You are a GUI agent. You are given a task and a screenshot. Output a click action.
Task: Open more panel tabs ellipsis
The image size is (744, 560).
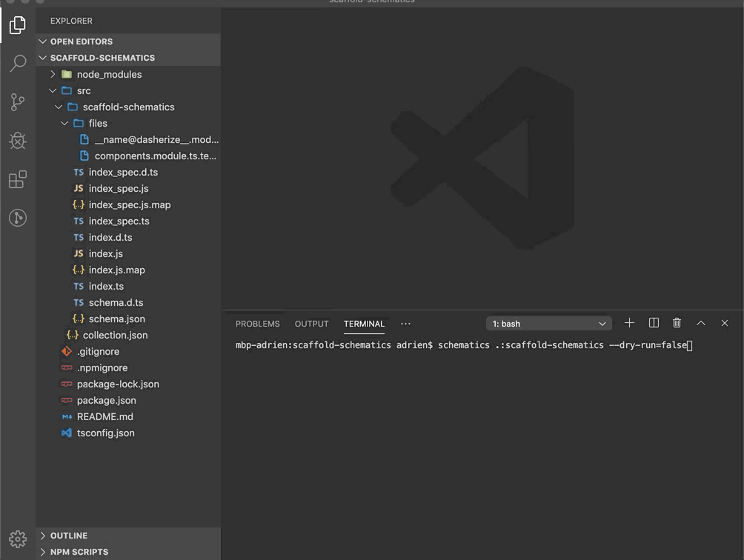pyautogui.click(x=405, y=324)
